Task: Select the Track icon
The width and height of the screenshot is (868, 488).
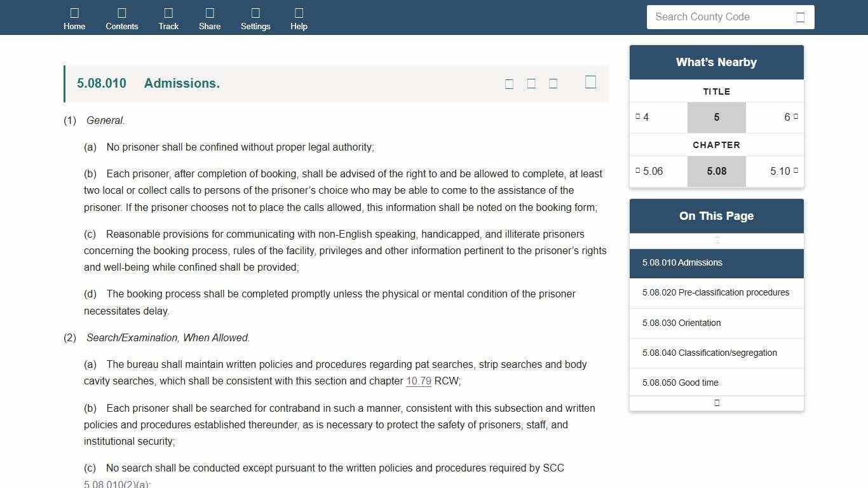Action: (168, 17)
